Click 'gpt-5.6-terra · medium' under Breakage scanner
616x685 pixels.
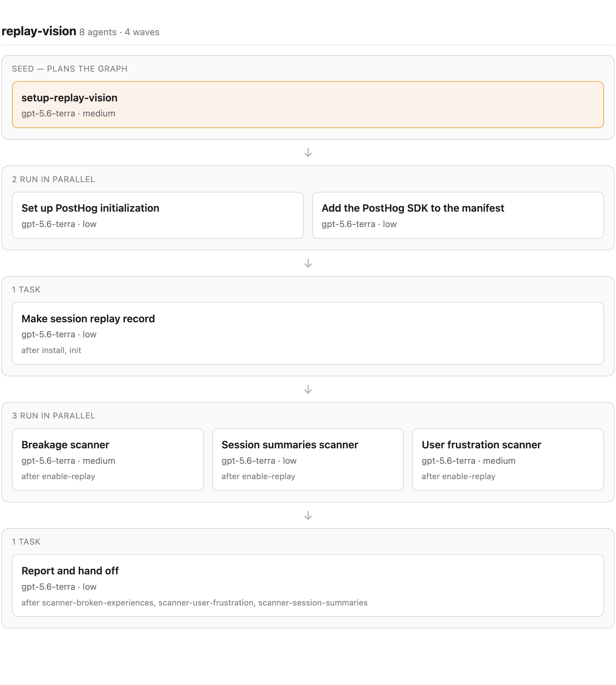point(68,461)
